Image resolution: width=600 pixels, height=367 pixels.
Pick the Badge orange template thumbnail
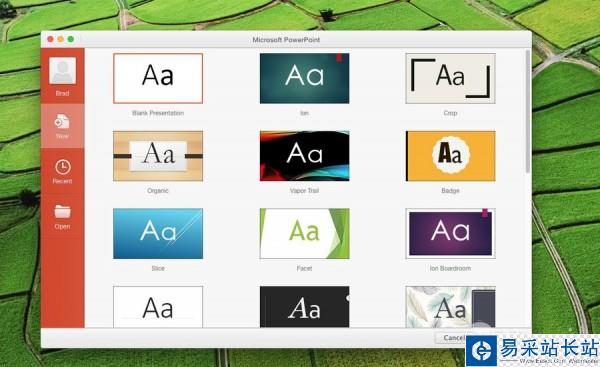pos(450,156)
